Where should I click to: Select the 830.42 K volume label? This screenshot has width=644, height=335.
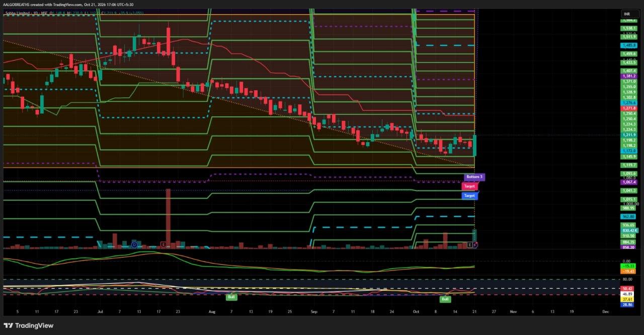click(x=629, y=230)
